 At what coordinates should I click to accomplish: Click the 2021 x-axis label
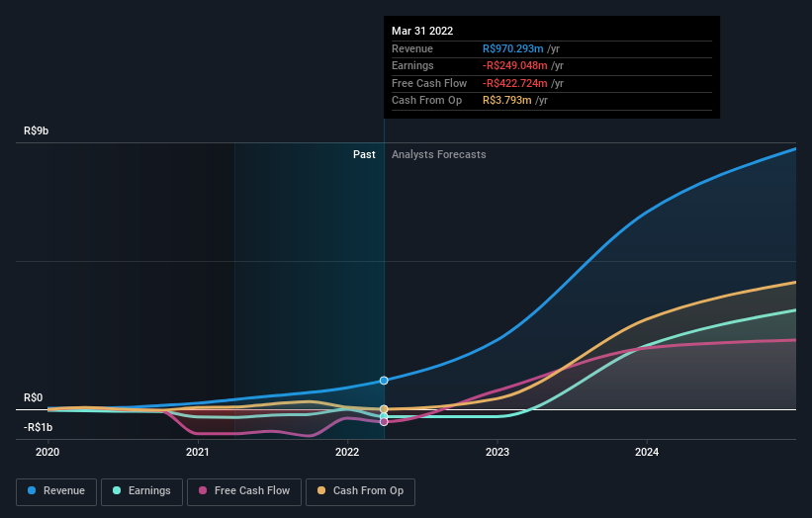coord(197,452)
